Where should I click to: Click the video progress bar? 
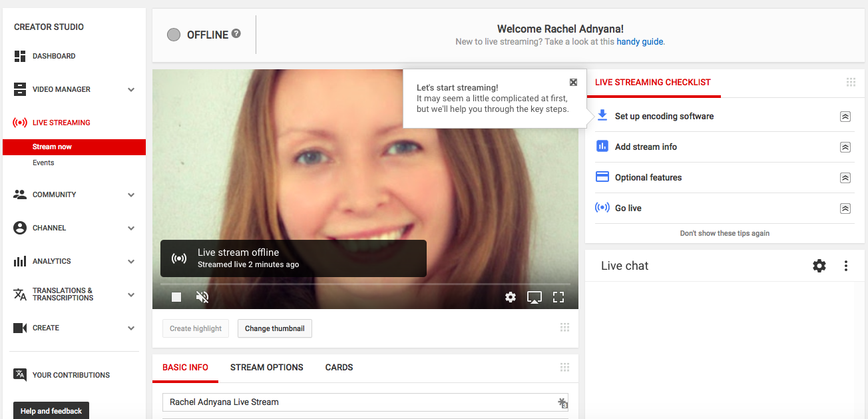click(365, 284)
